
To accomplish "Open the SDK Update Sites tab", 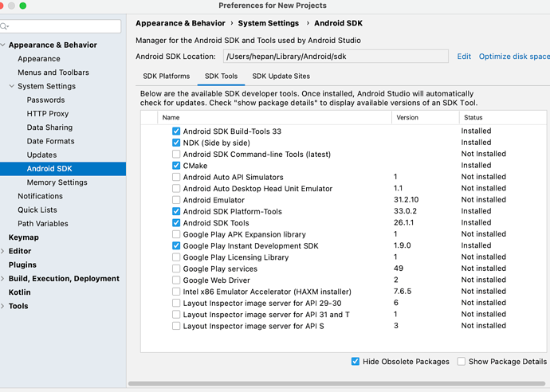I will tap(281, 76).
